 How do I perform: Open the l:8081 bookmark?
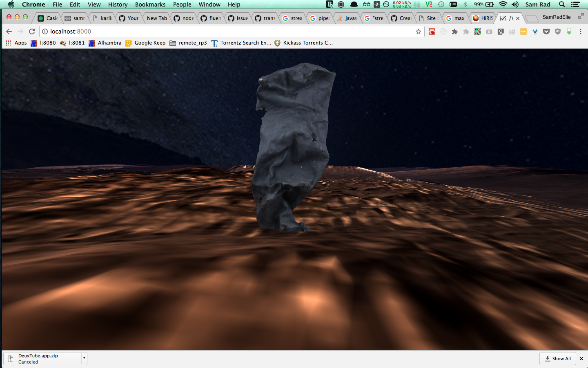pos(72,43)
